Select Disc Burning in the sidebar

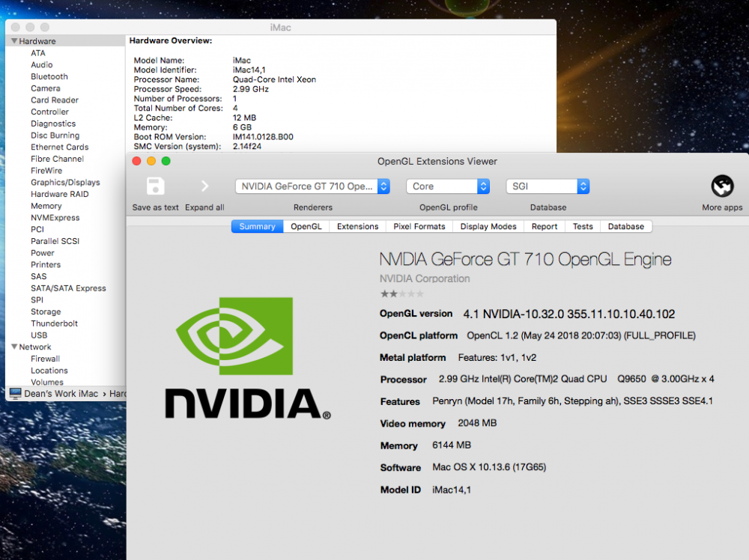pos(55,135)
